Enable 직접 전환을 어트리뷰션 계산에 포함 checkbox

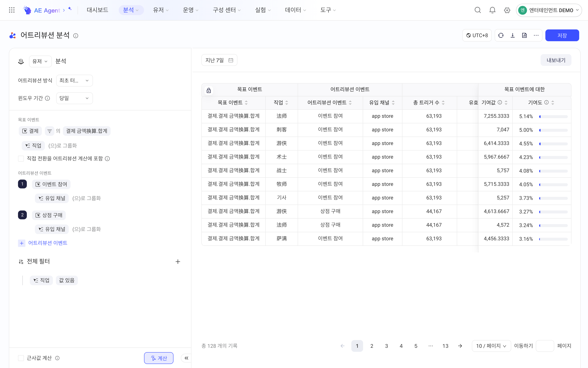click(21, 159)
